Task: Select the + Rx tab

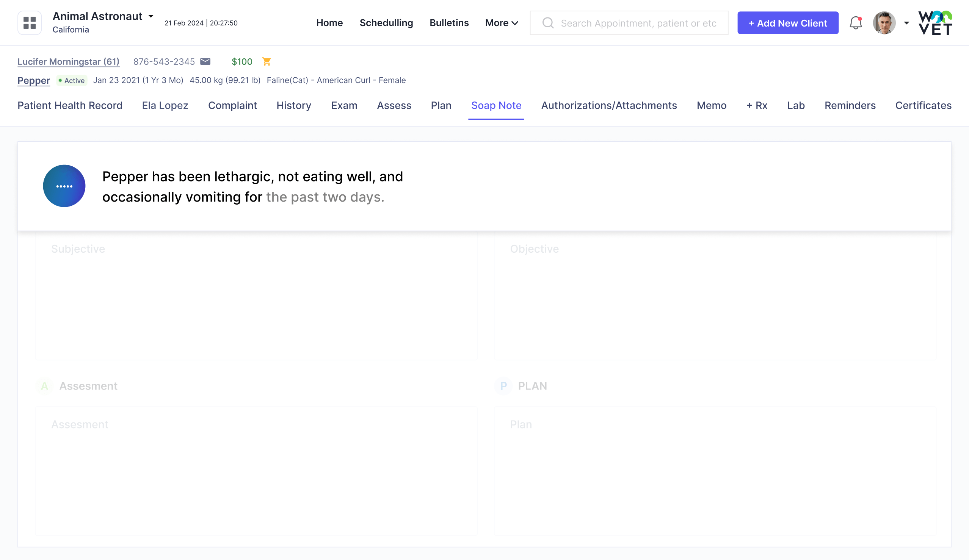Action: (x=757, y=105)
